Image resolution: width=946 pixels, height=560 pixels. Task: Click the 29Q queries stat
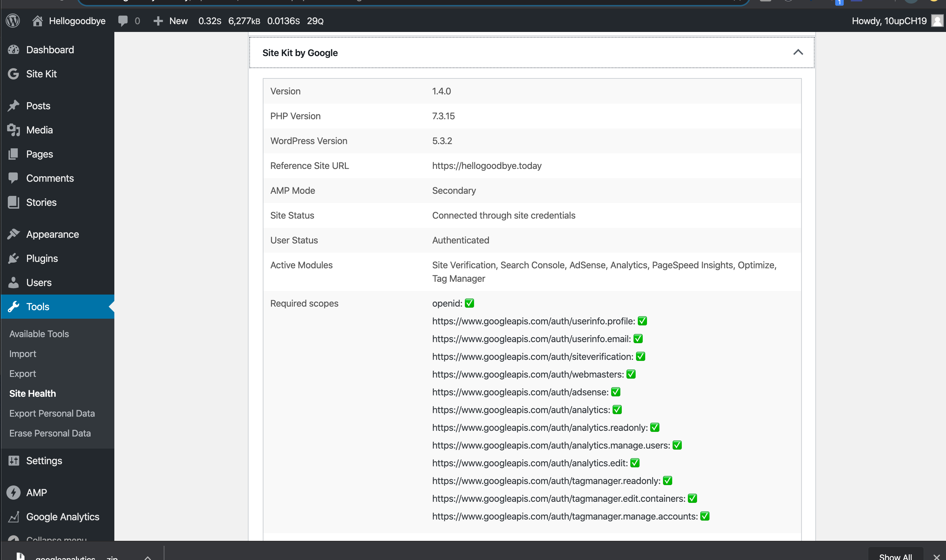(315, 21)
